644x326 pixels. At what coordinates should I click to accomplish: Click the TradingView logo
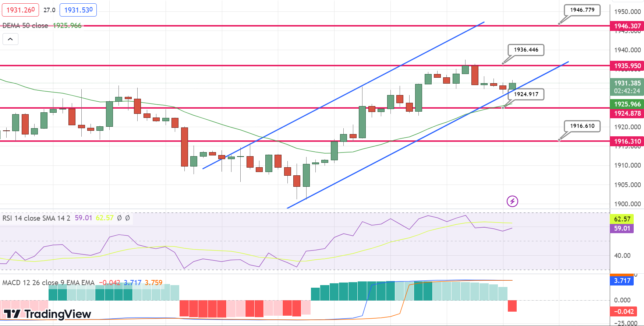click(47, 314)
